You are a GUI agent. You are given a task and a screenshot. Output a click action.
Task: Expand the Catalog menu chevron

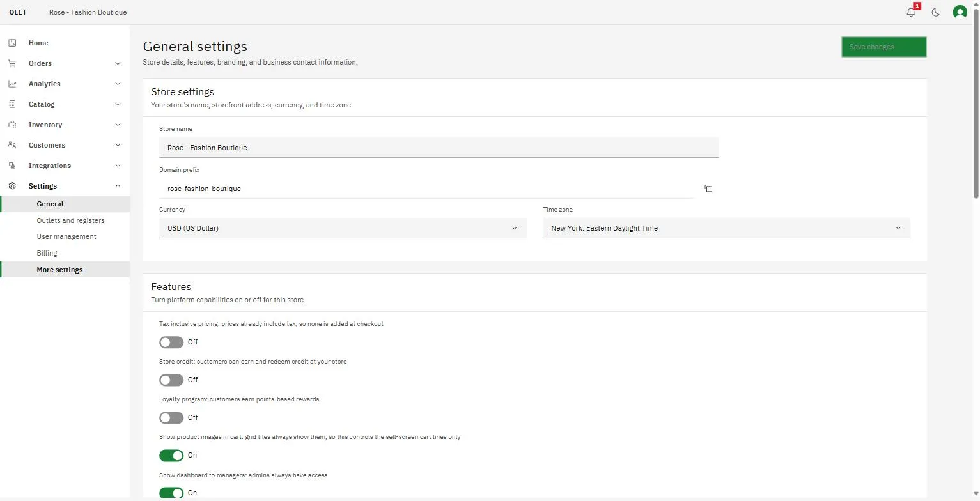118,104
